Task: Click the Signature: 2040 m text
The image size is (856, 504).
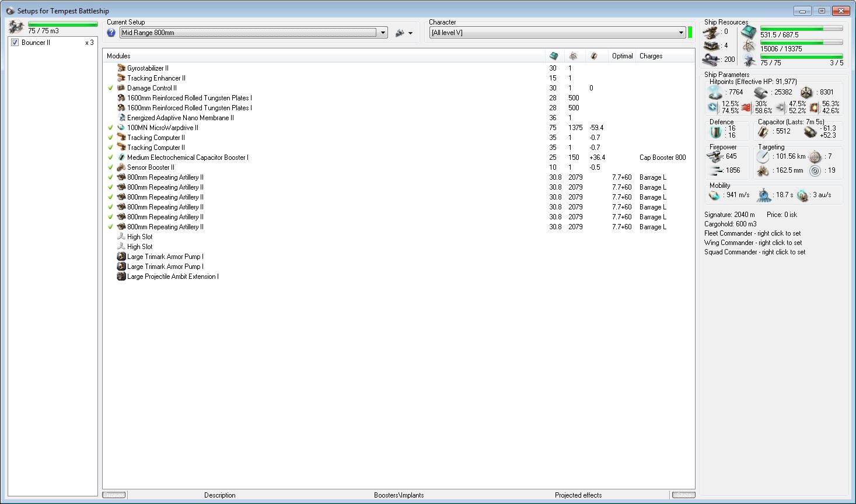Action: (x=729, y=215)
